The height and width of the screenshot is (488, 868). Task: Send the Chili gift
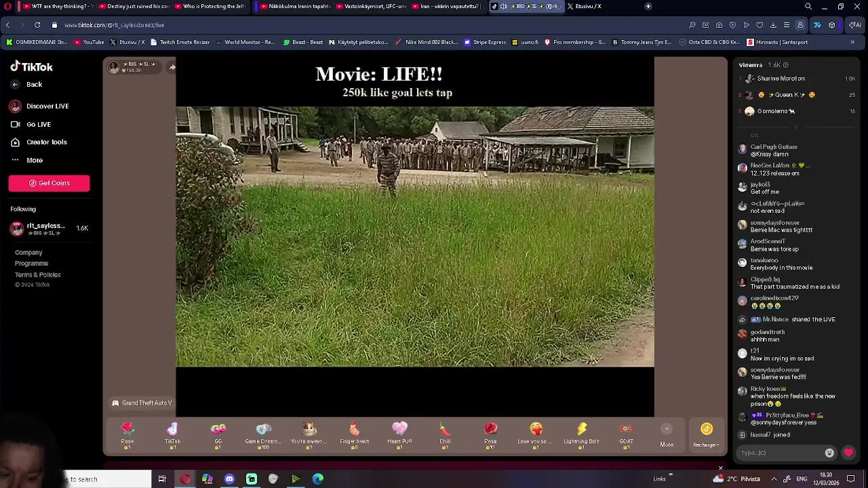445,434
